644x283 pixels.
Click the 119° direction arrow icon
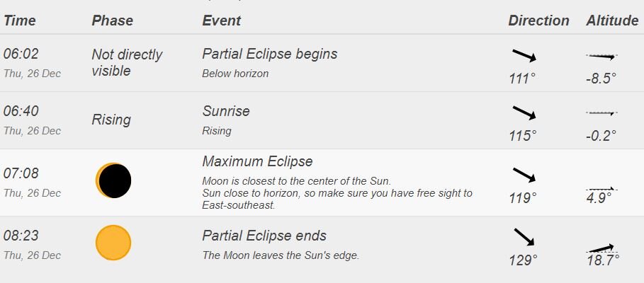(524, 175)
